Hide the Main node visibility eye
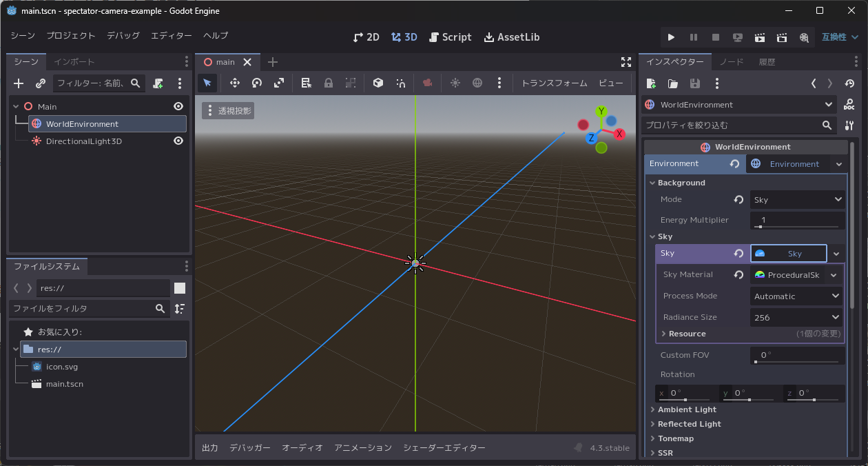This screenshot has height=466, width=868. point(178,106)
